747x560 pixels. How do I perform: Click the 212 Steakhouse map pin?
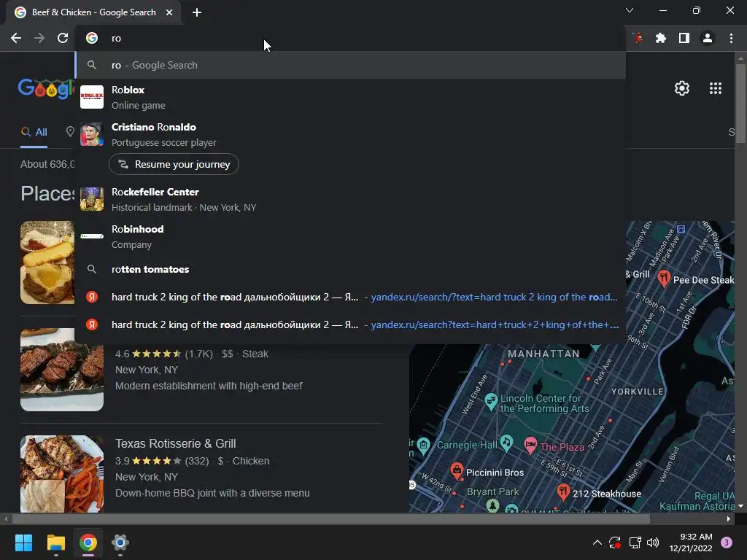click(x=563, y=492)
